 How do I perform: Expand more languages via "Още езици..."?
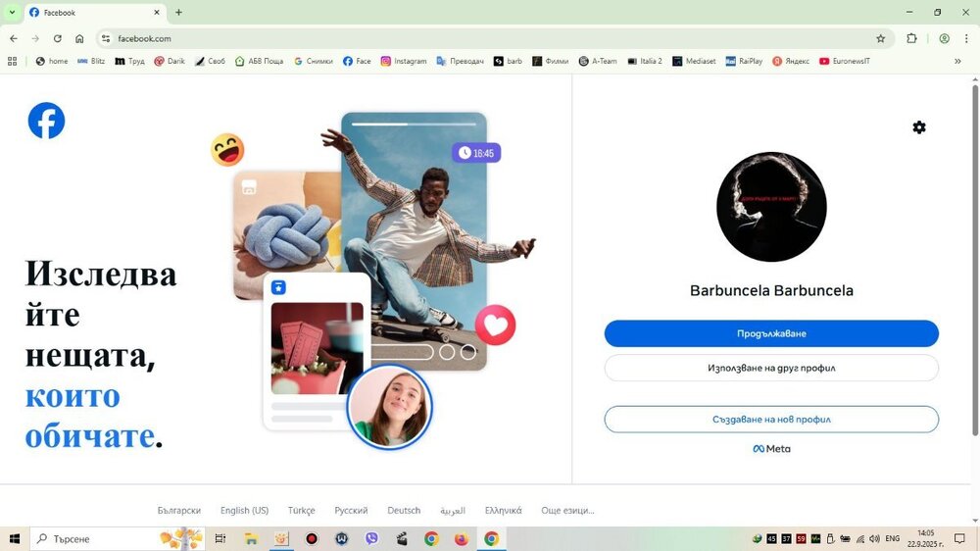tap(567, 510)
